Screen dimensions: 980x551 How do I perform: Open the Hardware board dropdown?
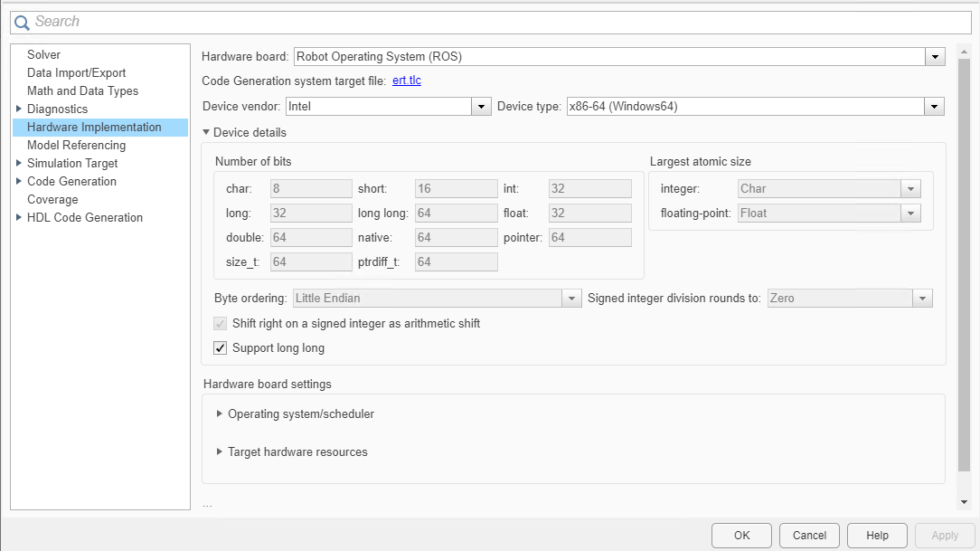pyautogui.click(x=935, y=57)
